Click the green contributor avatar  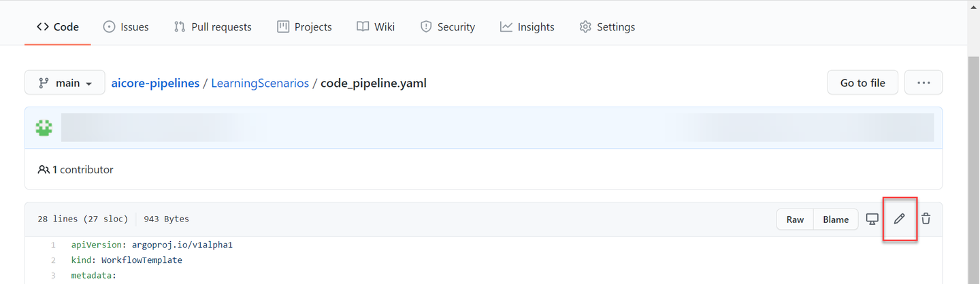pyautogui.click(x=44, y=127)
